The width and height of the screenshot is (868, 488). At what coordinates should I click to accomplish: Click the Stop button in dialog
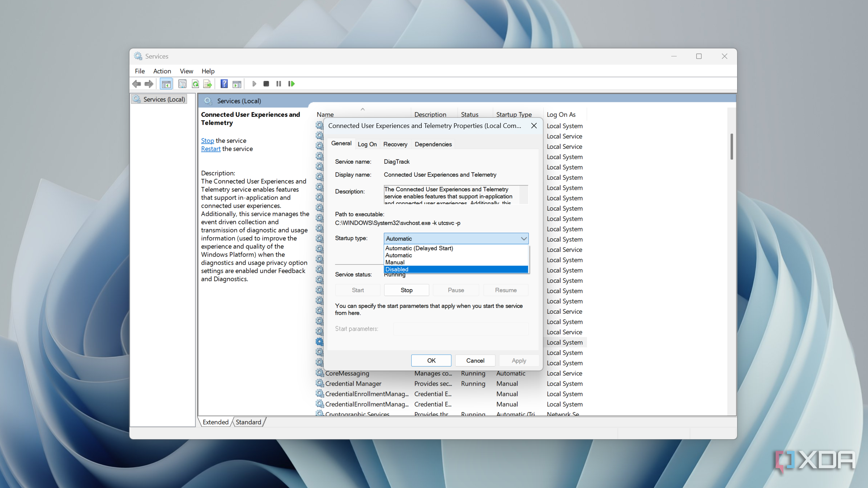(407, 290)
